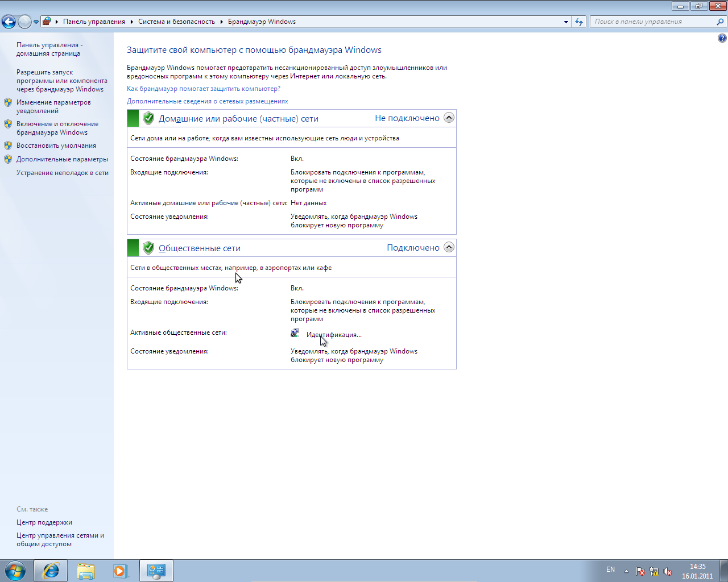728x582 pixels.
Task: Click the refresh button beside address bar
Action: tap(579, 22)
